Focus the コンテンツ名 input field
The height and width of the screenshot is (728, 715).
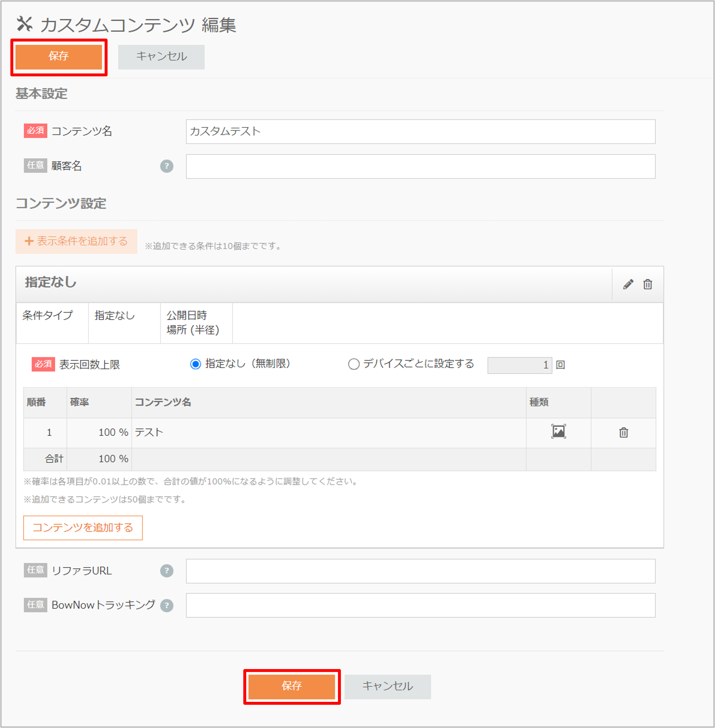[421, 132]
